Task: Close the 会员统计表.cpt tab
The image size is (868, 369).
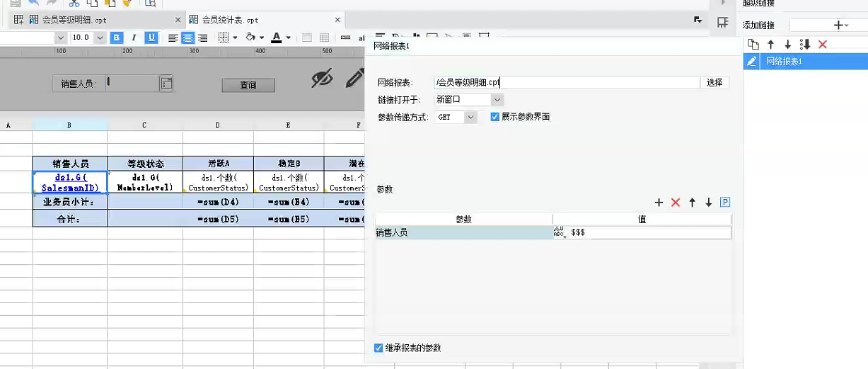Action: [337, 20]
